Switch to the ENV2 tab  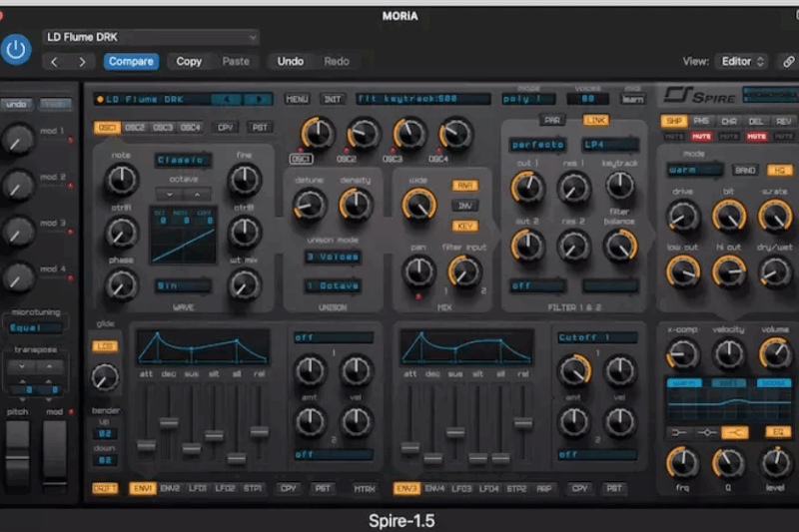point(170,489)
